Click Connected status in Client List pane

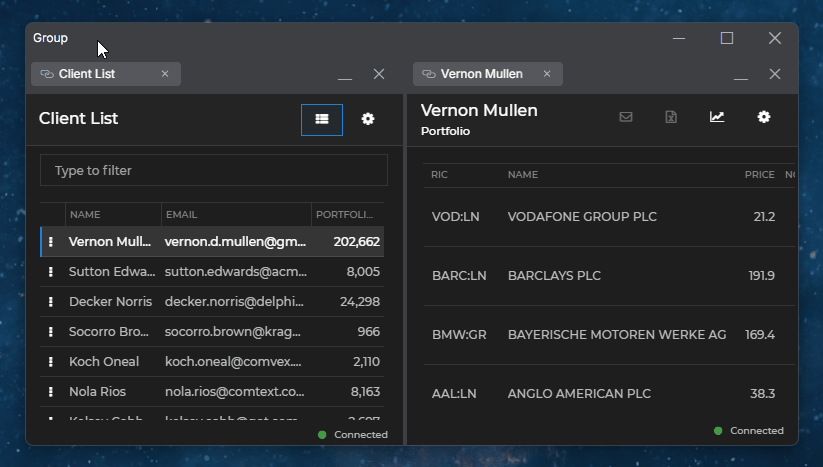click(353, 434)
